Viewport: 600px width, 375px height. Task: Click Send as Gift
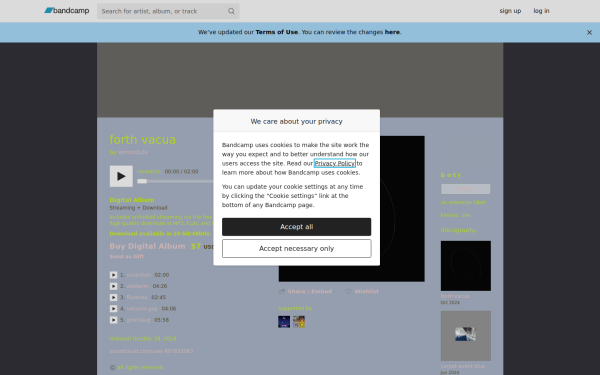(x=127, y=257)
